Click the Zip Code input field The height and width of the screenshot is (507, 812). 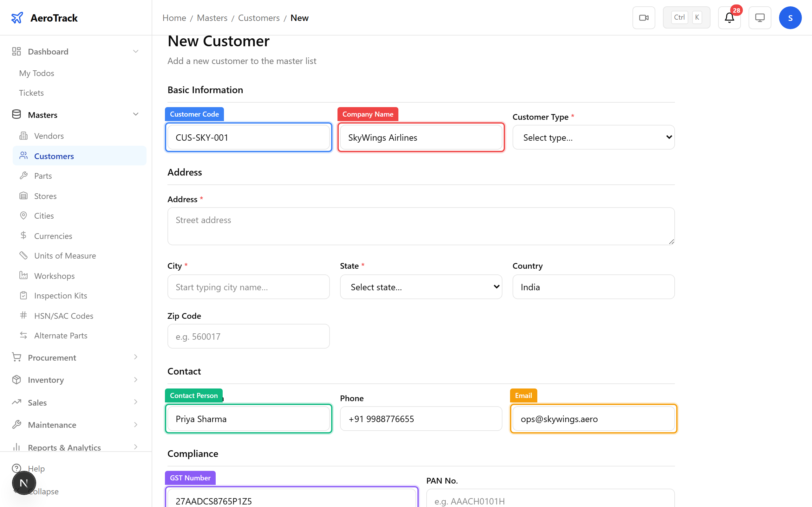tap(248, 336)
